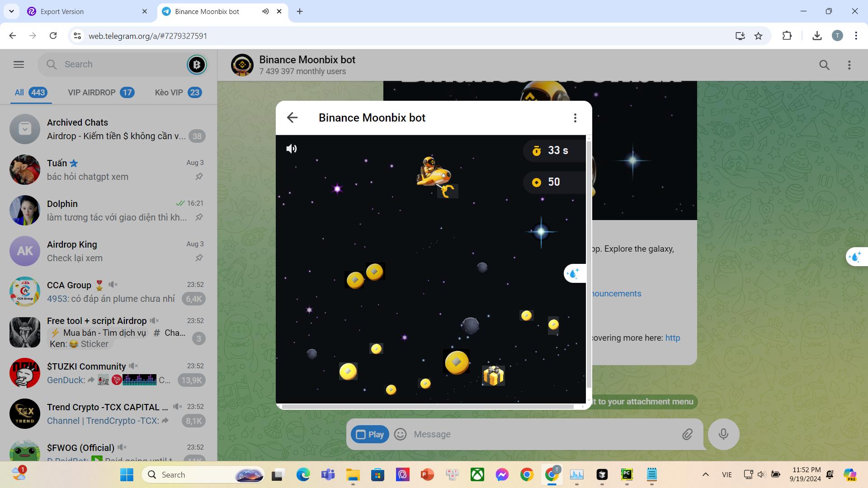Viewport: 868px width, 488px height.
Task: Click the VIE language indicator
Action: pyautogui.click(x=726, y=475)
